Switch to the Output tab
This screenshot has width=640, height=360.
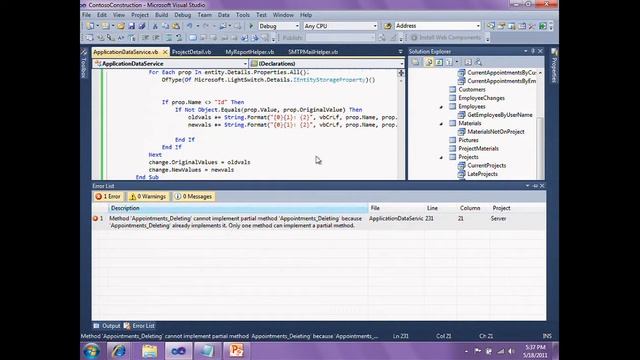pyautogui.click(x=107, y=326)
